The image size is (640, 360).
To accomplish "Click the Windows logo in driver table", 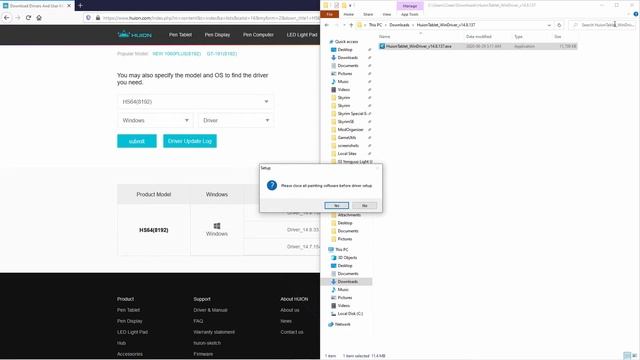I will click(x=217, y=226).
